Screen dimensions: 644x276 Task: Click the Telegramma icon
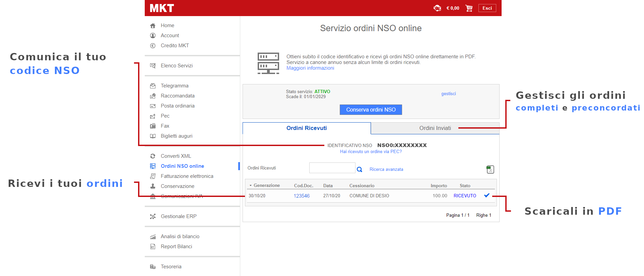[x=153, y=86]
